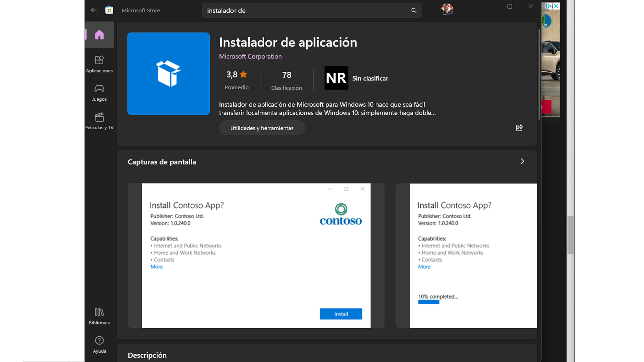Click the Descripción heading

point(147,355)
